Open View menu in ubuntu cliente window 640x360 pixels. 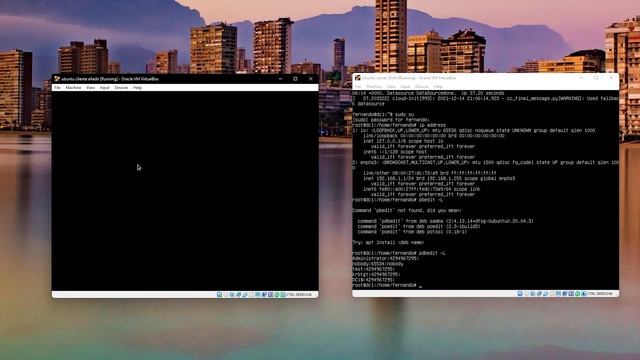(90, 88)
